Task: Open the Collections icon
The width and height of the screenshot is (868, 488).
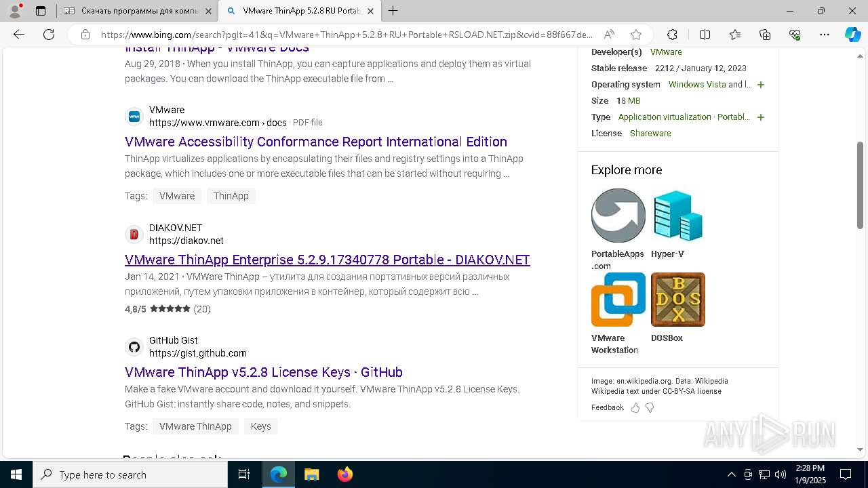Action: pos(765,35)
